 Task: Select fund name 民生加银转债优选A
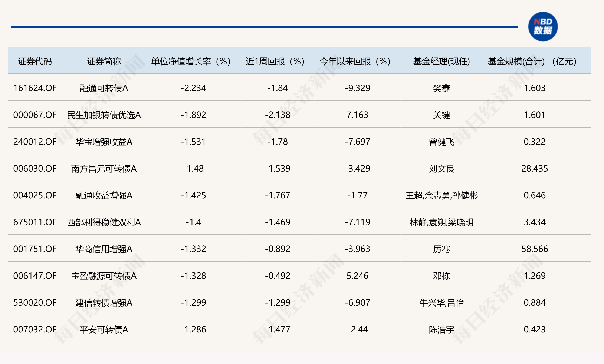tap(104, 115)
